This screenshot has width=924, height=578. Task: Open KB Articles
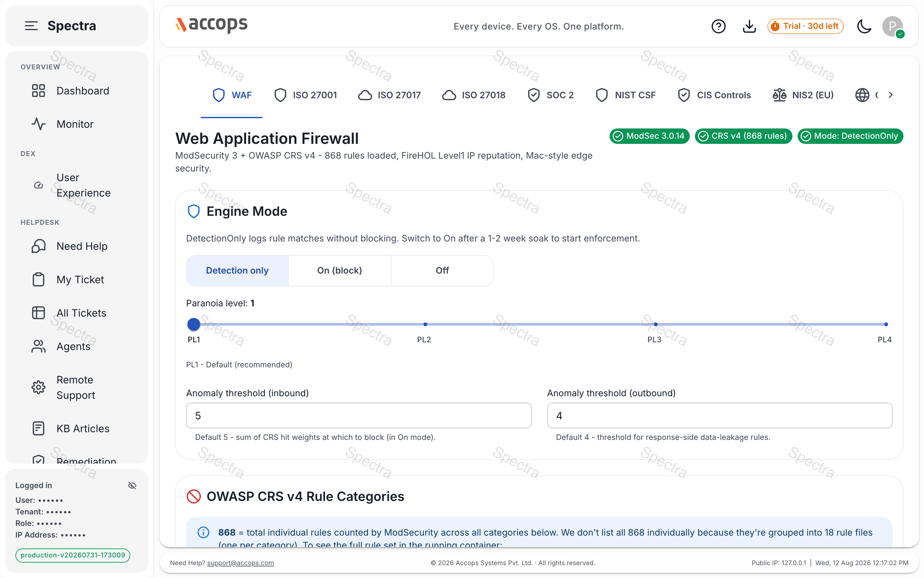(76, 429)
